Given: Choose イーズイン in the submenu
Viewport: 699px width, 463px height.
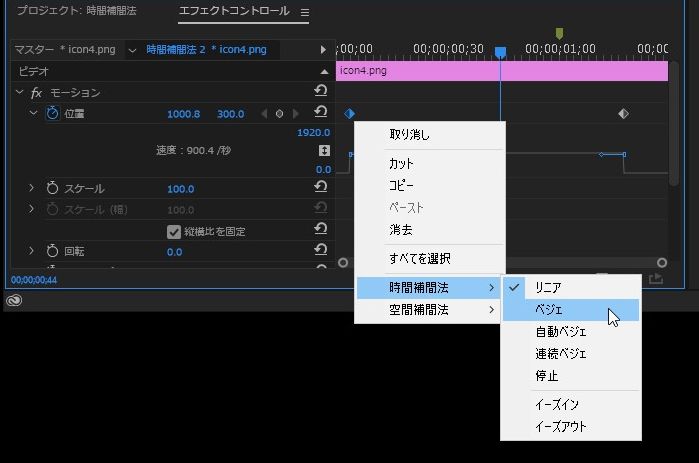Looking at the screenshot, I should coord(557,405).
